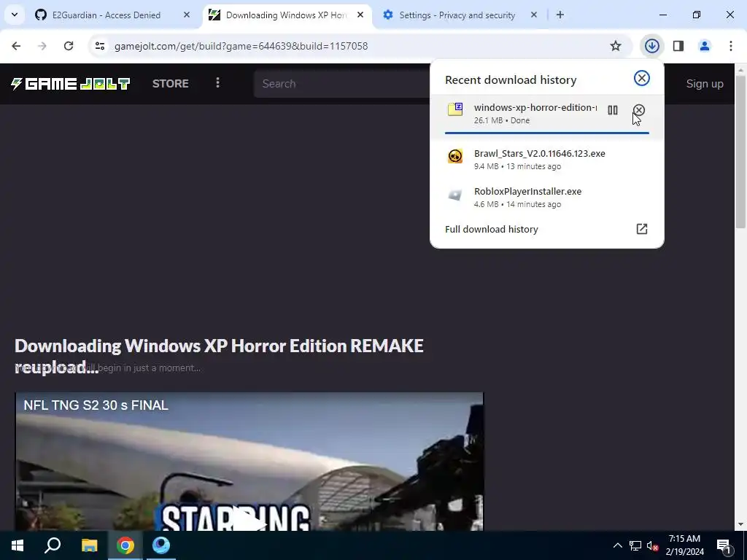The image size is (747, 560).
Task: Switch to the Downloading Windows XP Horror tab
Action: pos(287,15)
